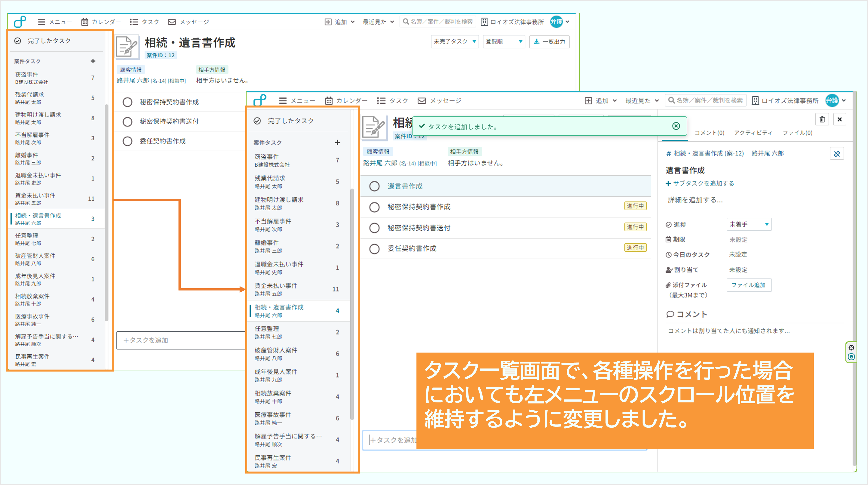Open 完了したタスク in the front sidebar

click(284, 121)
